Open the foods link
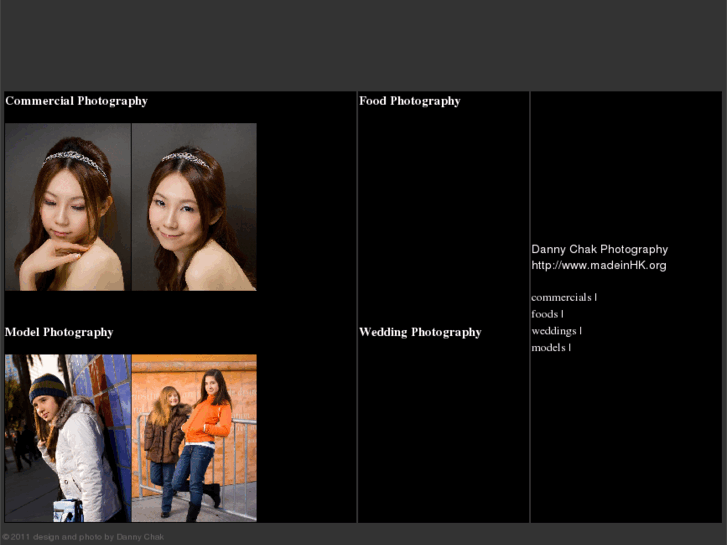 [544, 314]
